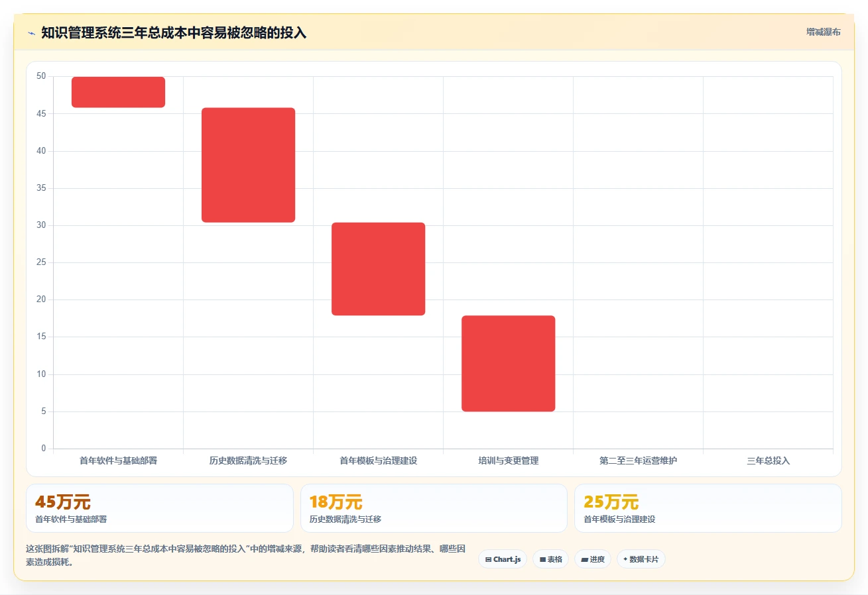Select the Chart.js chip
Image resolution: width=868 pixels, height=595 pixels.
pos(503,559)
